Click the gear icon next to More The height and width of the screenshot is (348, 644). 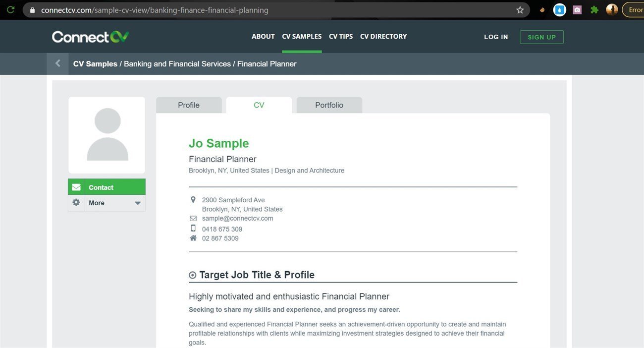pyautogui.click(x=76, y=202)
